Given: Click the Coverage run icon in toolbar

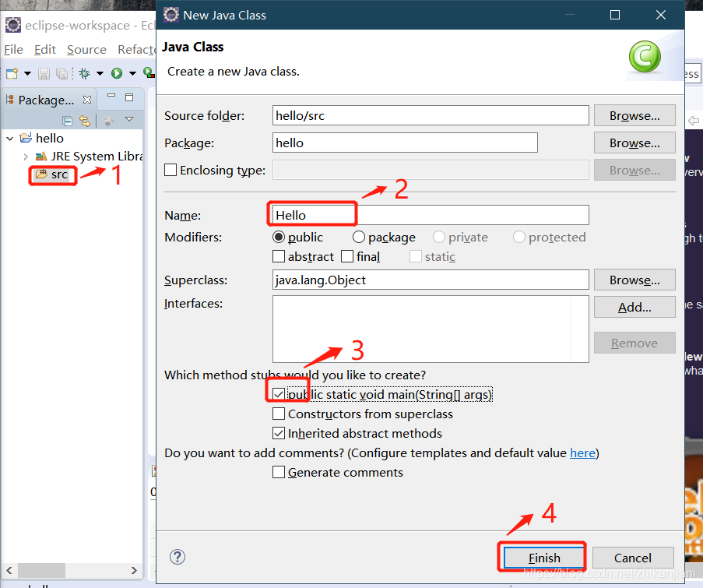Looking at the screenshot, I should (x=149, y=72).
